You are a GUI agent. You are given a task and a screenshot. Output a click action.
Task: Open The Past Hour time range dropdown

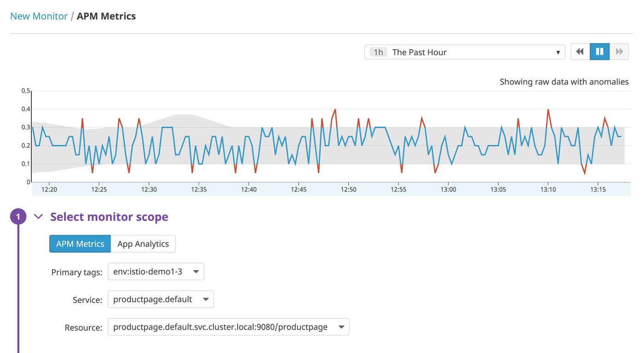click(x=465, y=52)
